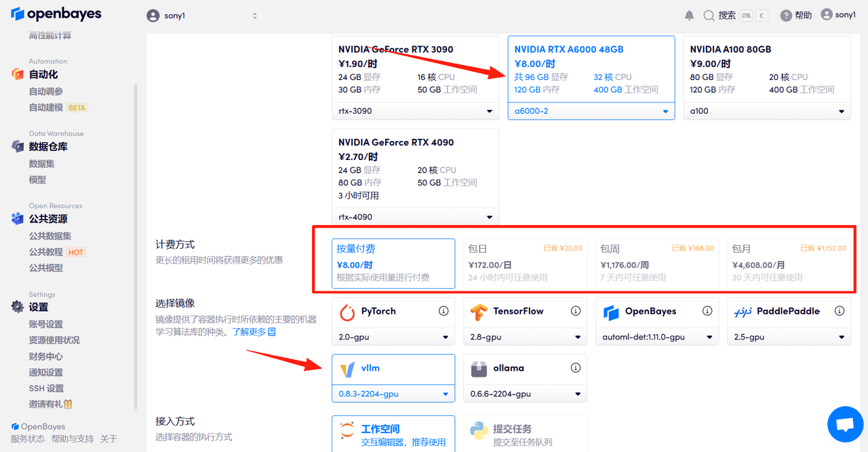
Task: Select the PyTorch framework icon
Action: [344, 311]
